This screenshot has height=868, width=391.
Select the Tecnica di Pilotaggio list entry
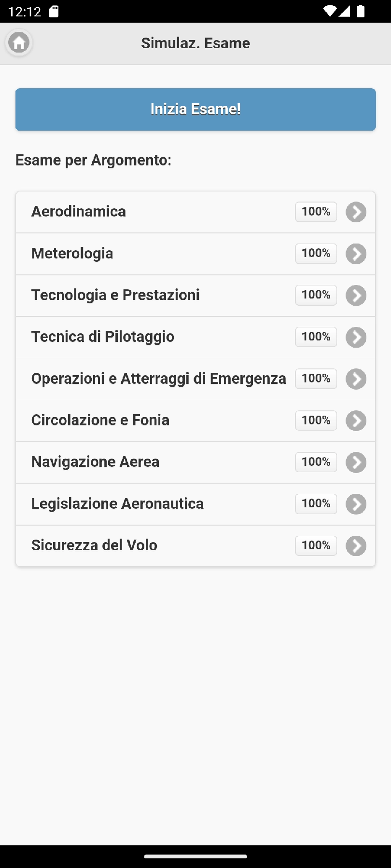point(103,337)
